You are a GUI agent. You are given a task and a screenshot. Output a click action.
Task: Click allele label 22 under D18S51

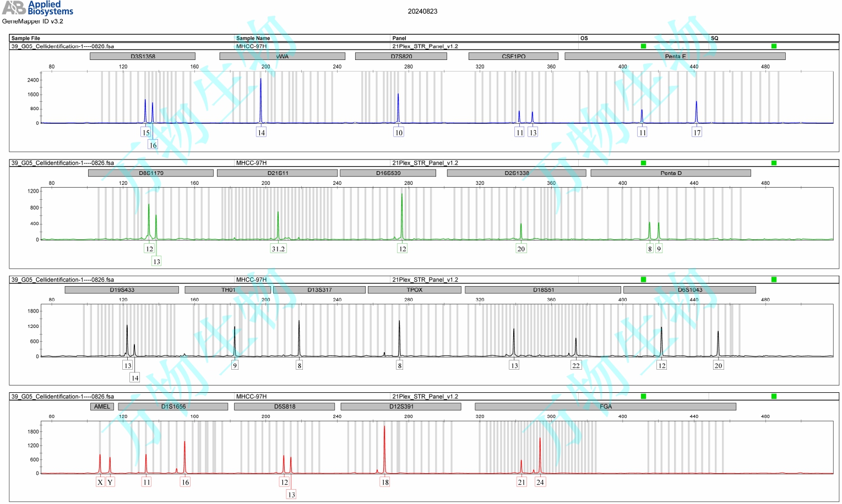click(x=575, y=365)
